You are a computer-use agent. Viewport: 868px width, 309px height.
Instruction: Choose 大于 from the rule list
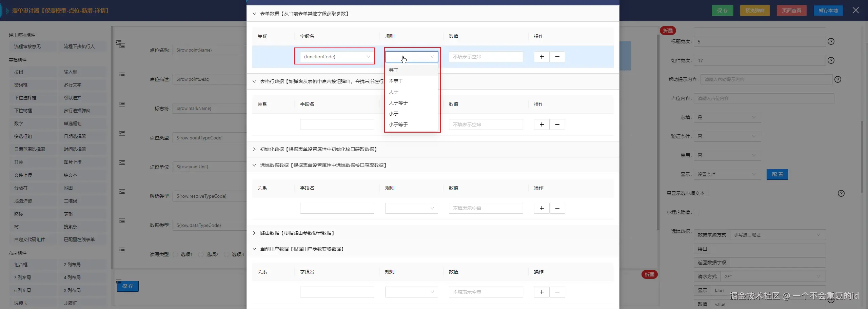click(411, 92)
